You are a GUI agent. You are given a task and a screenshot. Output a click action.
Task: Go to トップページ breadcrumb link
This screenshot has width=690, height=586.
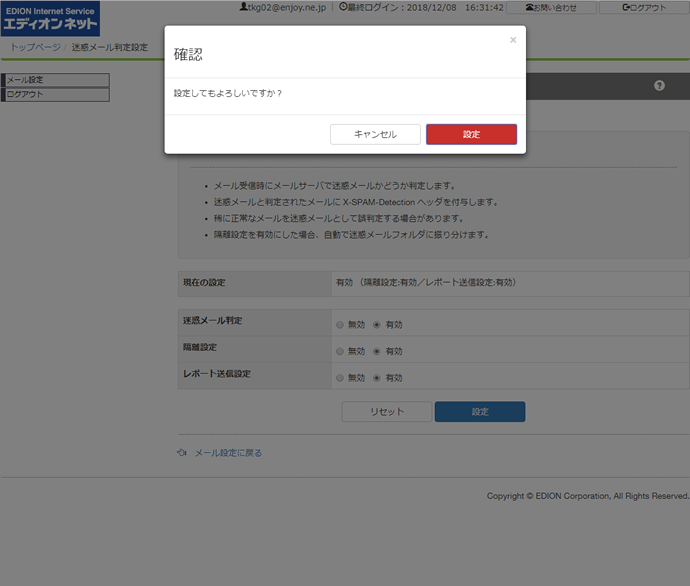point(36,47)
